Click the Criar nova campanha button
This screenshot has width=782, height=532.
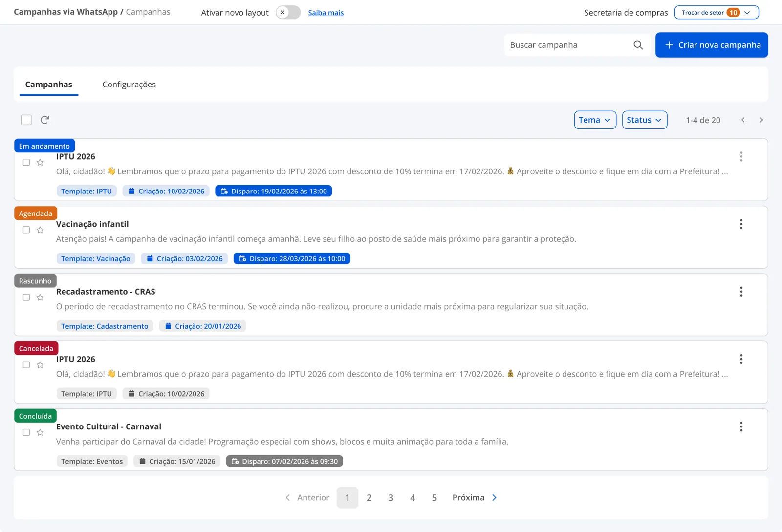(711, 45)
